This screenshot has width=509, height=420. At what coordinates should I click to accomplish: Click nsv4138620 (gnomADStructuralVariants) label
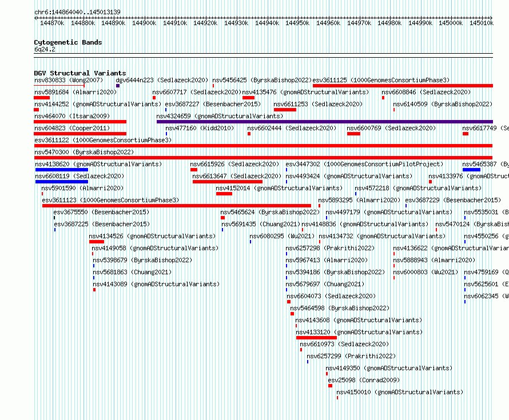click(98, 164)
